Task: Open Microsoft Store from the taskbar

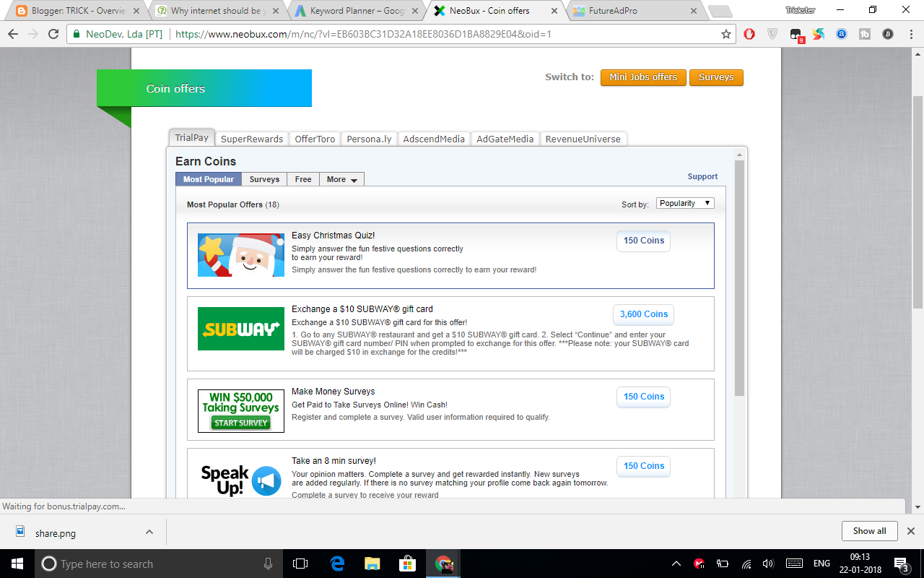Action: pos(406,564)
